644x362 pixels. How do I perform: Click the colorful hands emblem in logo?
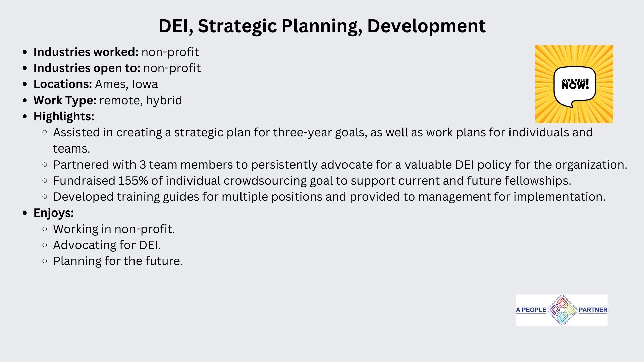(x=562, y=310)
